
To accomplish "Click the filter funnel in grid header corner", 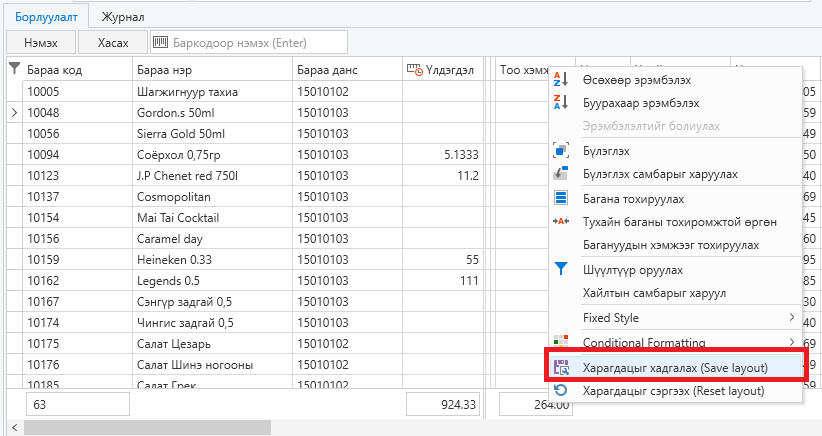I will 15,69.
